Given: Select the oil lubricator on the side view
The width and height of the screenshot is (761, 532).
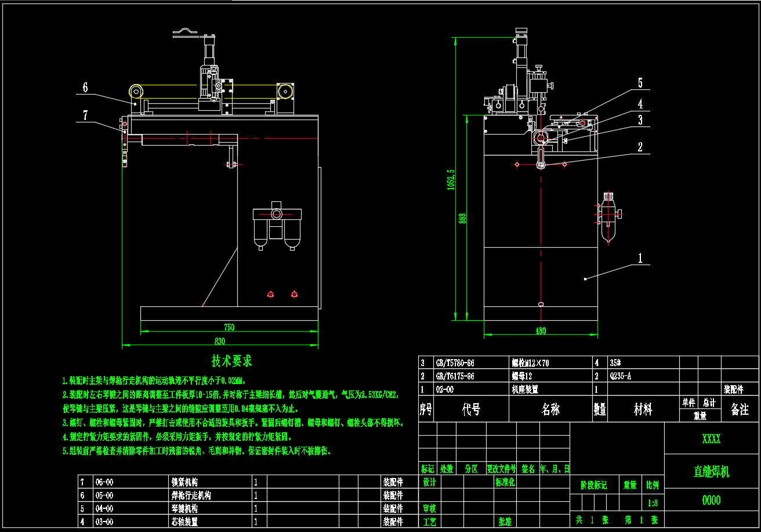Looking at the screenshot, I should coord(608,218).
